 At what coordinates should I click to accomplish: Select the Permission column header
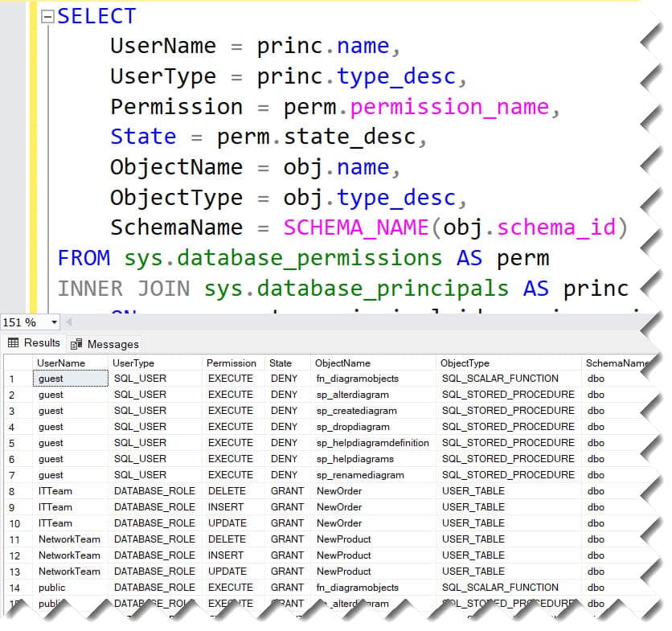point(232,363)
